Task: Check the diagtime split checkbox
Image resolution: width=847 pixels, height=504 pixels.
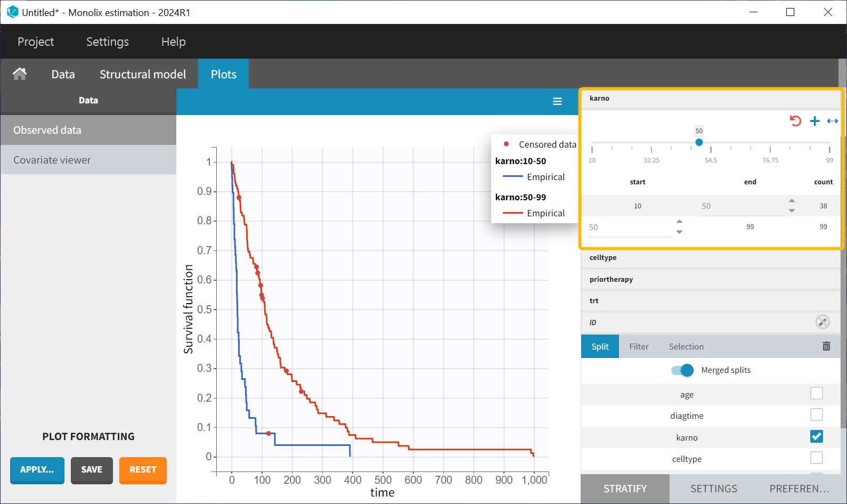Action: (x=816, y=414)
